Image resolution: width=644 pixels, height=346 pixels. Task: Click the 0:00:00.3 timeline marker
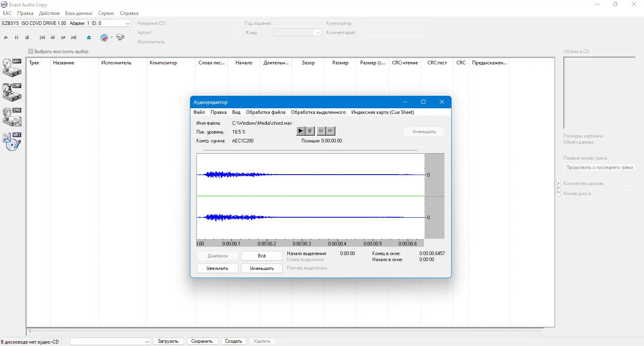coord(302,243)
